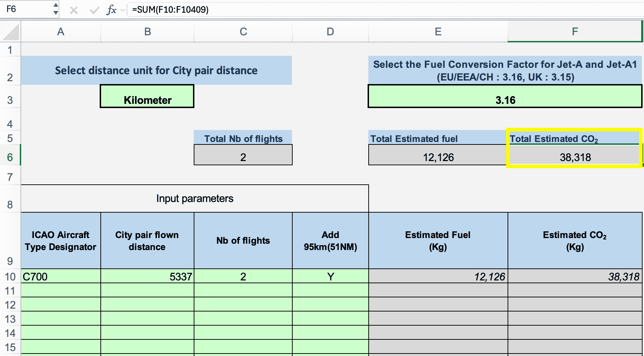The height and width of the screenshot is (356, 644).
Task: Select the Kilometer distance unit cell
Action: click(x=147, y=96)
